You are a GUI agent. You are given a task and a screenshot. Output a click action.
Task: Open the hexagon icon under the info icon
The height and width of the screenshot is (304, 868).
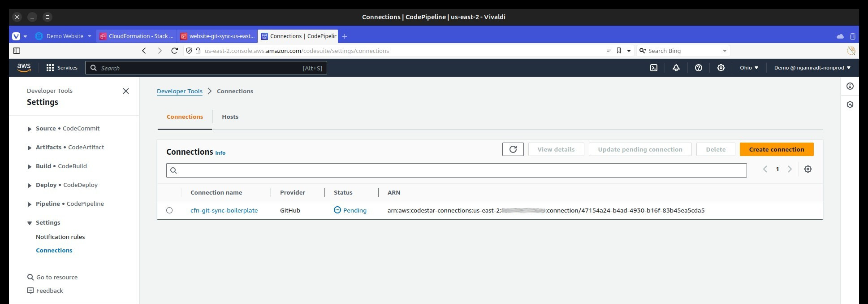point(850,104)
